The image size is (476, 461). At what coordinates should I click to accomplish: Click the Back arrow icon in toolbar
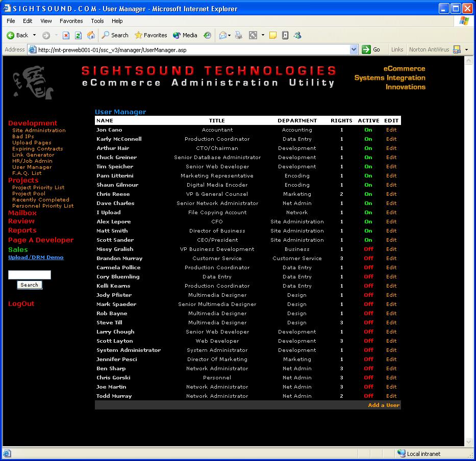[x=11, y=36]
